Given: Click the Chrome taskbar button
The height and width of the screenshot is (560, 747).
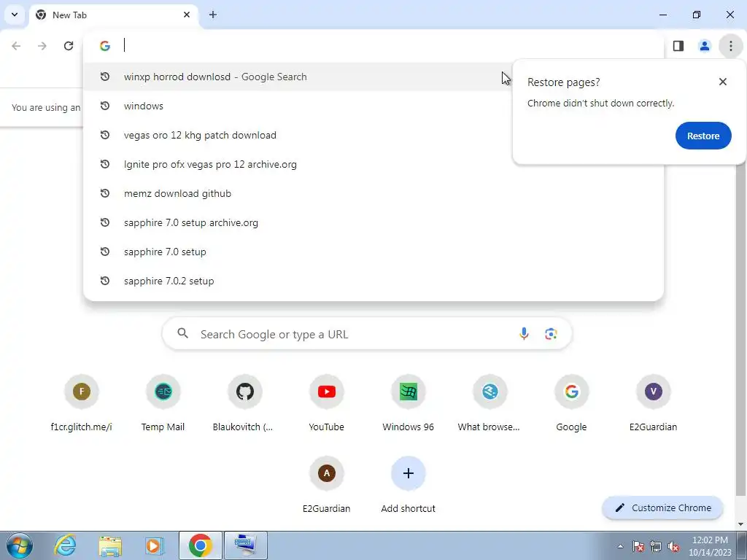Looking at the screenshot, I should 201,545.
